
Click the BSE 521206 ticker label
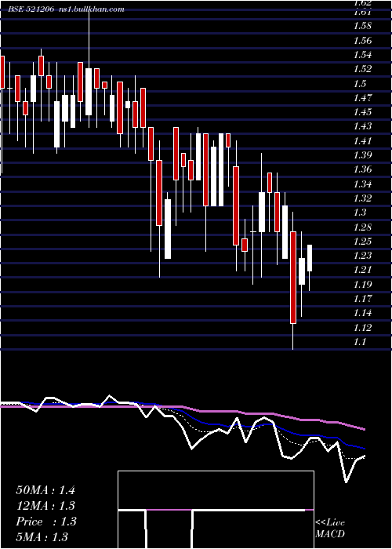coord(32,9)
